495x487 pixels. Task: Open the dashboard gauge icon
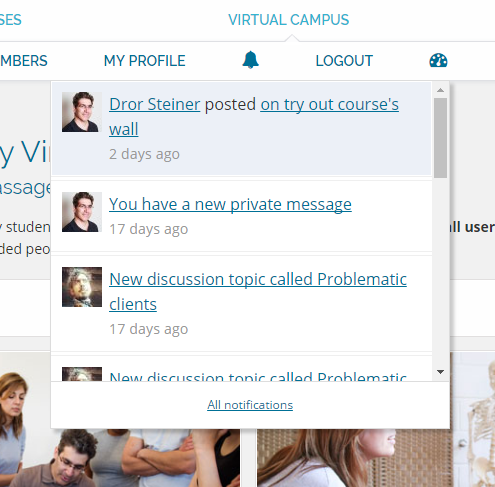(x=438, y=60)
